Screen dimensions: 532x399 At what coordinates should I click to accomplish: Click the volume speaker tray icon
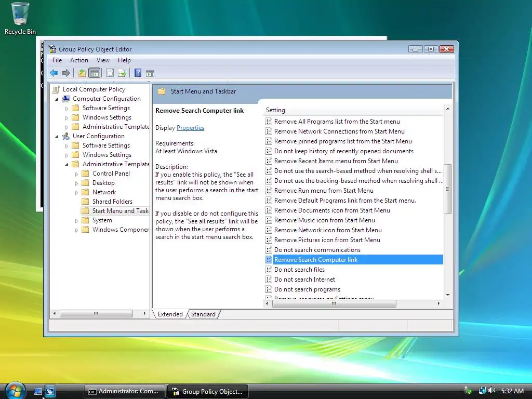coord(491,391)
